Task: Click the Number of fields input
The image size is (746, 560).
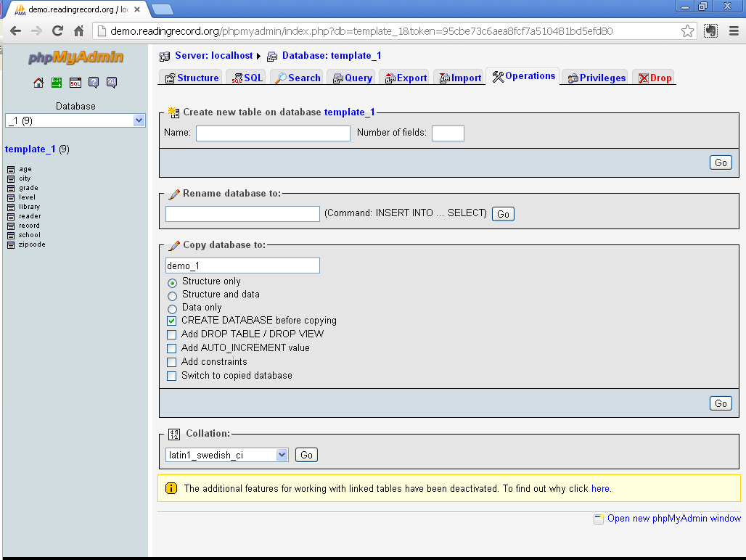Action: [448, 133]
